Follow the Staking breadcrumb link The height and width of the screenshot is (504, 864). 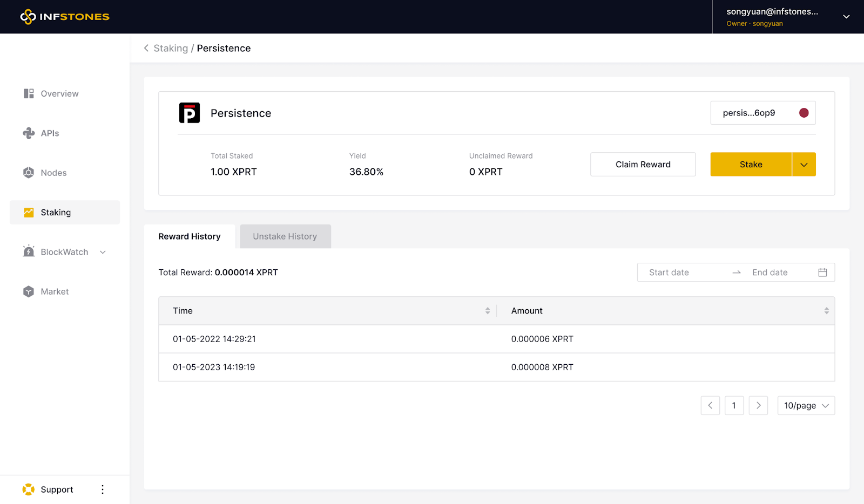click(171, 48)
